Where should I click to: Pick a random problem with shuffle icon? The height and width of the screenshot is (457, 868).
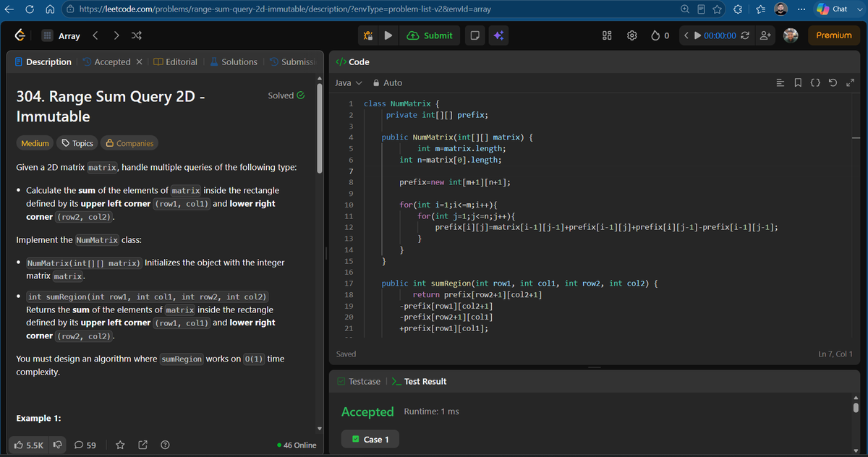(x=137, y=35)
